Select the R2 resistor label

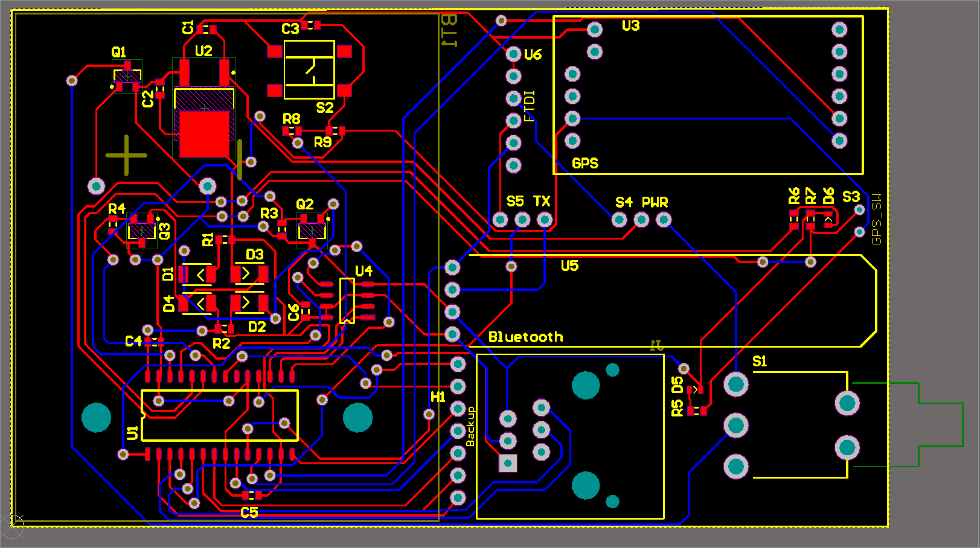coord(222,344)
